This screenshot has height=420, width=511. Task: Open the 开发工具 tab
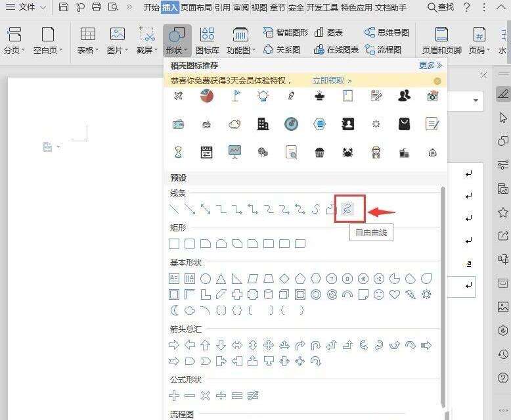(322, 7)
